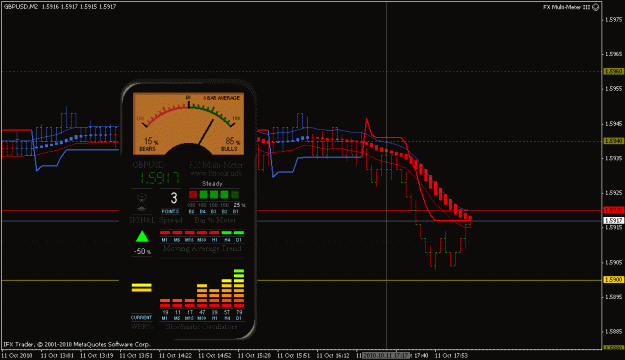Click the M5 Moving Average Trend bar
The image size is (625, 360).
click(x=177, y=232)
